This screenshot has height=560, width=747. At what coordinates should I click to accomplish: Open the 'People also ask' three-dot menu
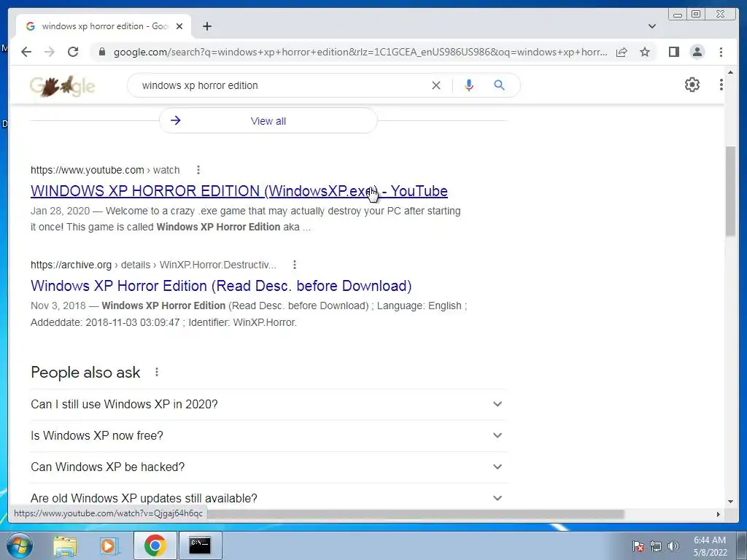tap(157, 372)
